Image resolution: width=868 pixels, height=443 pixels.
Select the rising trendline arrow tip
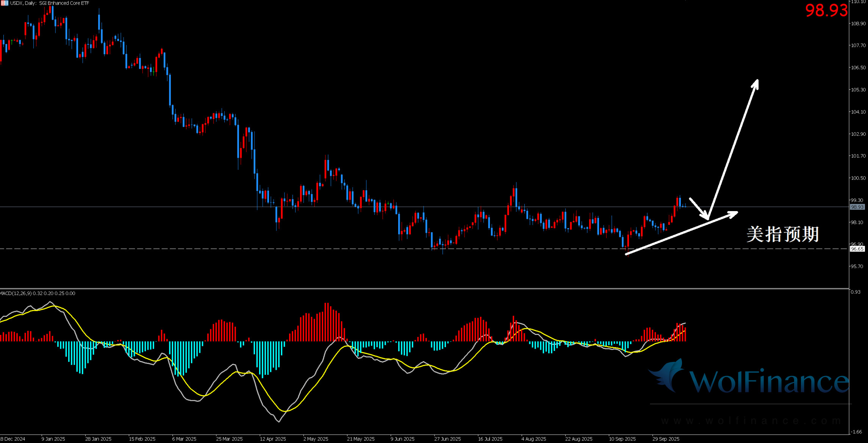click(735, 213)
